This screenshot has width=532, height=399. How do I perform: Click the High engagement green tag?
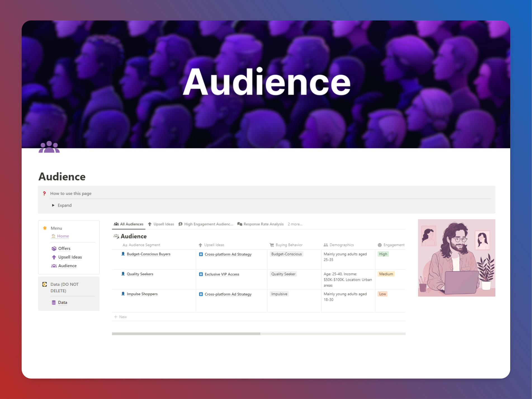tap(383, 254)
